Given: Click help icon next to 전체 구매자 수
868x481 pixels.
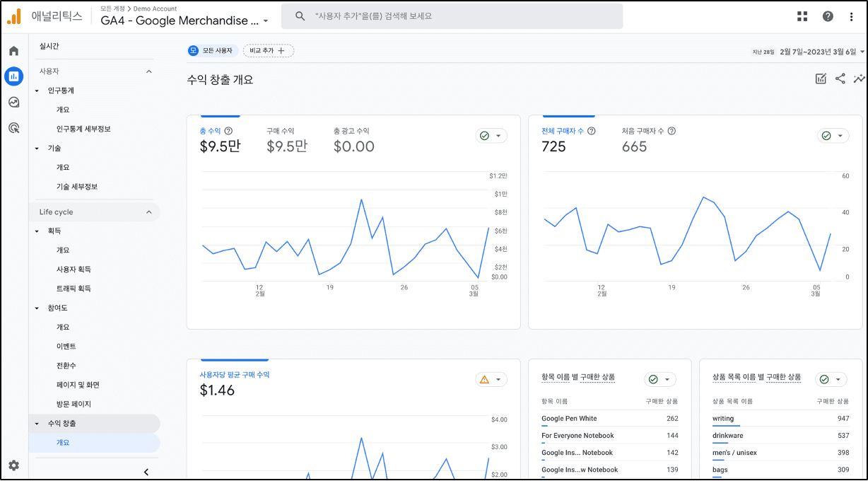Looking at the screenshot, I should click(x=592, y=131).
